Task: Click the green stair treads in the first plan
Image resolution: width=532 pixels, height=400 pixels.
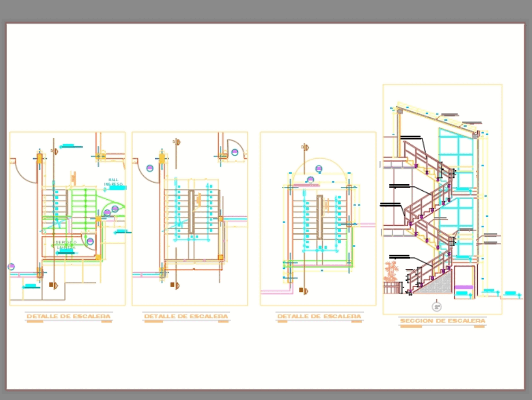Action: pos(83,203)
